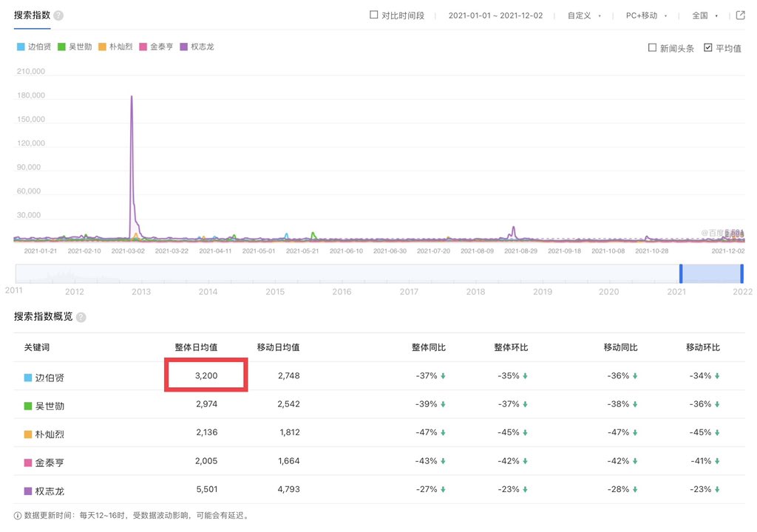Open the PC+移动 device dropdown

click(x=645, y=16)
